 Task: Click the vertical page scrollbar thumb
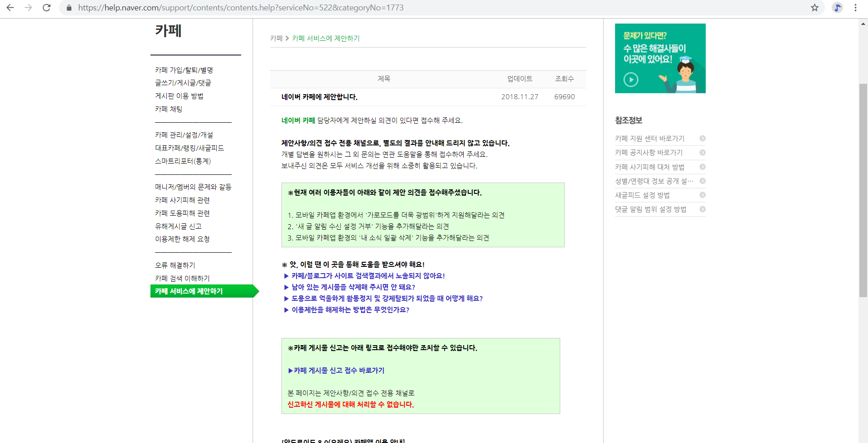coord(863,190)
